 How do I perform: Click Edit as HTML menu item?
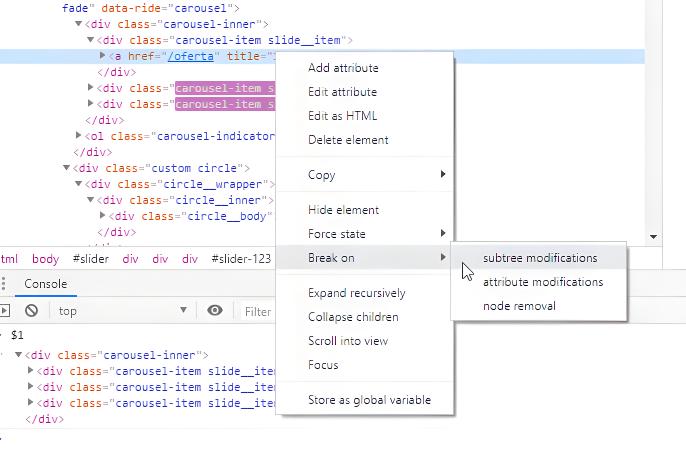342,116
